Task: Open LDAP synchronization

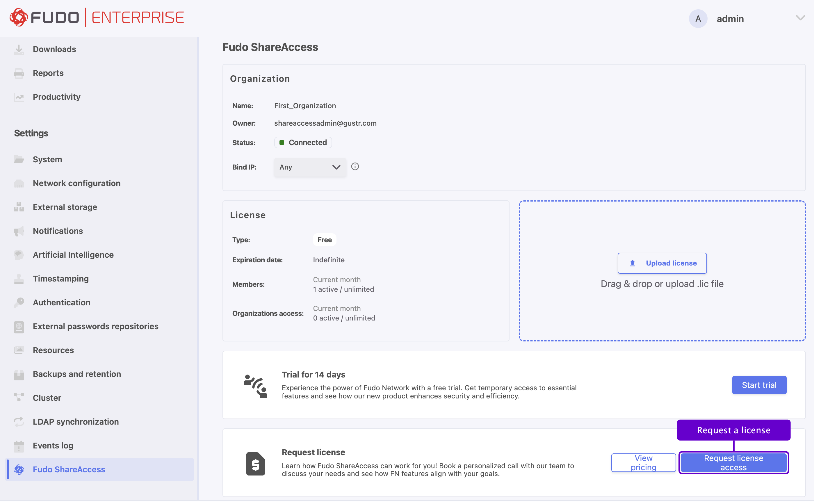Action: point(76,422)
